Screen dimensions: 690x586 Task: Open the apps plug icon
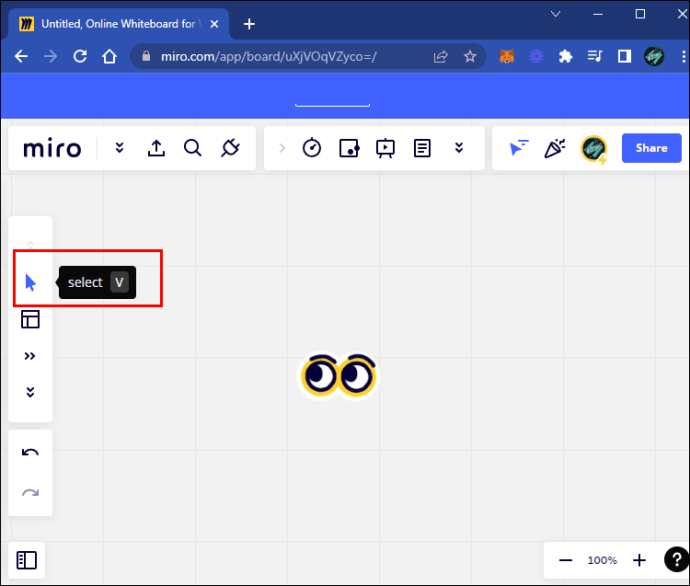230,148
